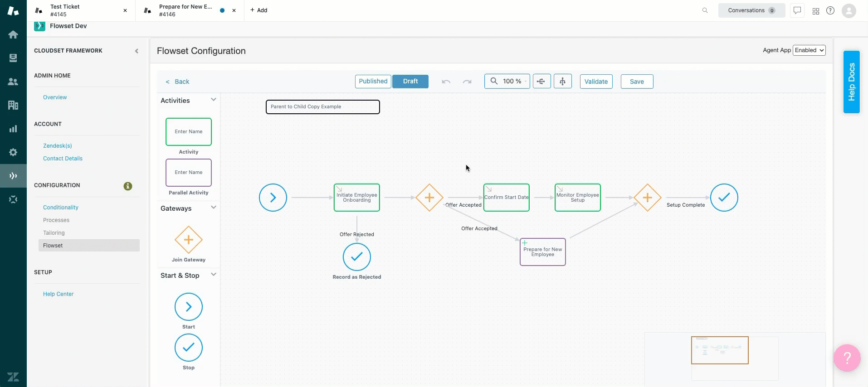This screenshot has height=387, width=868.
Task: Click the Validate button
Action: (596, 82)
